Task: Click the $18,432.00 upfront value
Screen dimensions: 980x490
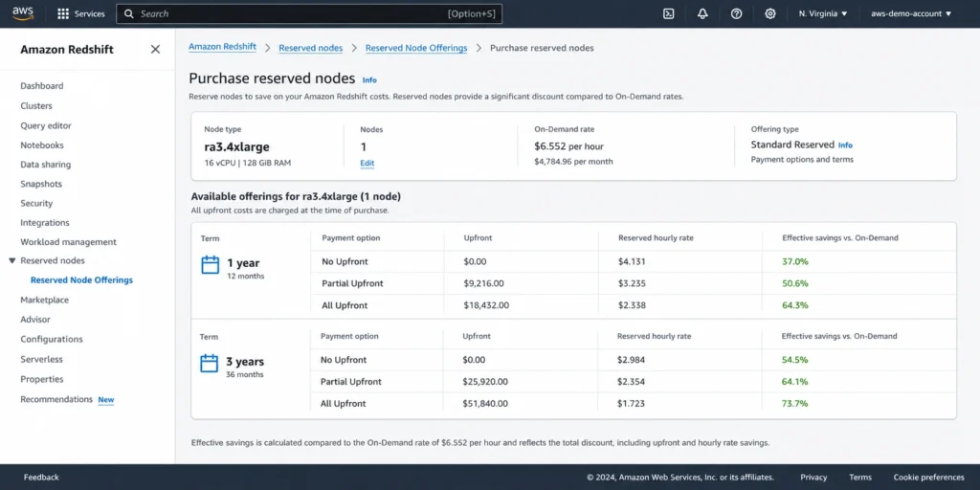Action: 486,305
